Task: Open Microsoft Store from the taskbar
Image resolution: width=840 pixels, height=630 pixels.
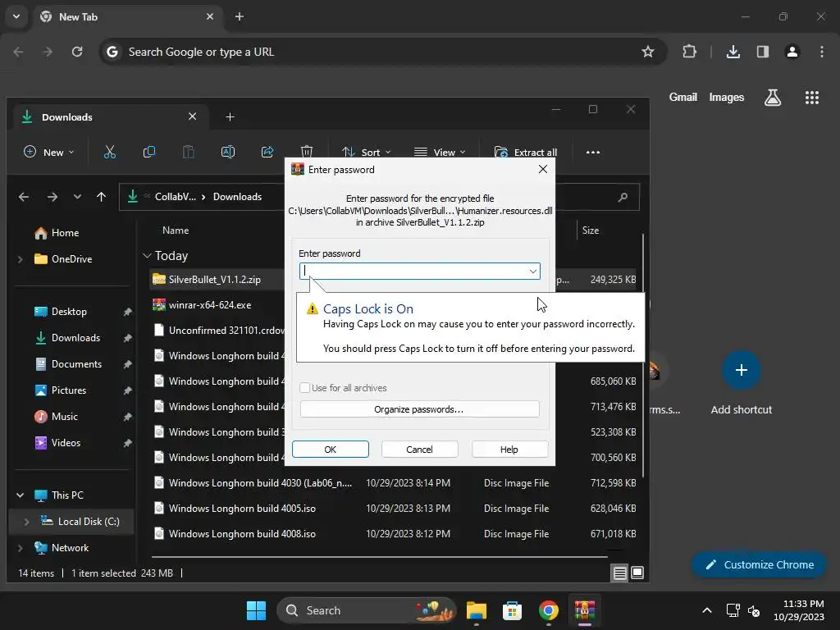Action: 512,610
